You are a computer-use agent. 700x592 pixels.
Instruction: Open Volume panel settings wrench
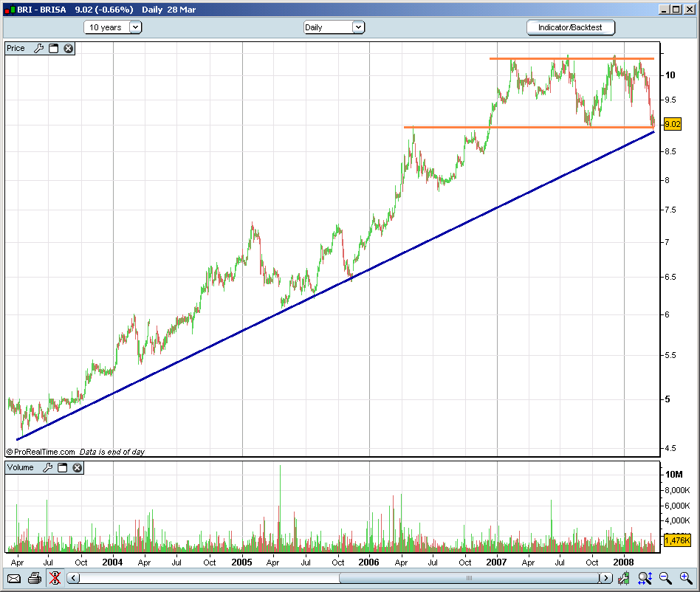(48, 467)
